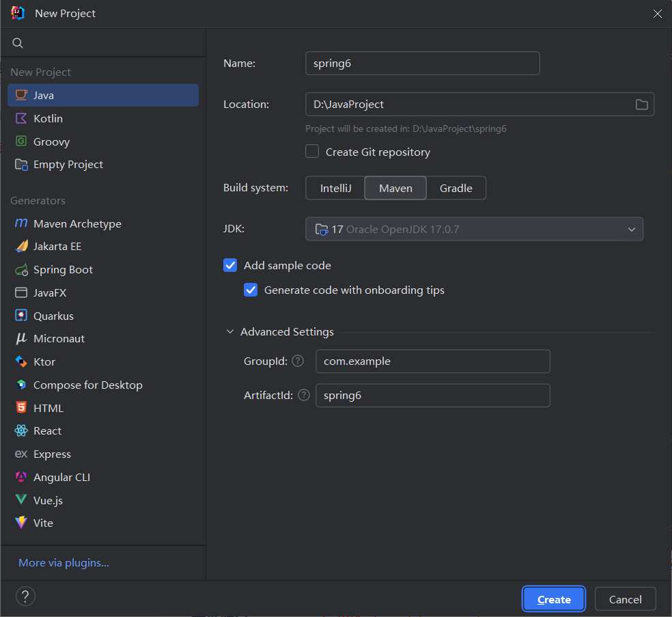Select the Vue.js logo icon
The width and height of the screenshot is (672, 617).
tap(21, 499)
